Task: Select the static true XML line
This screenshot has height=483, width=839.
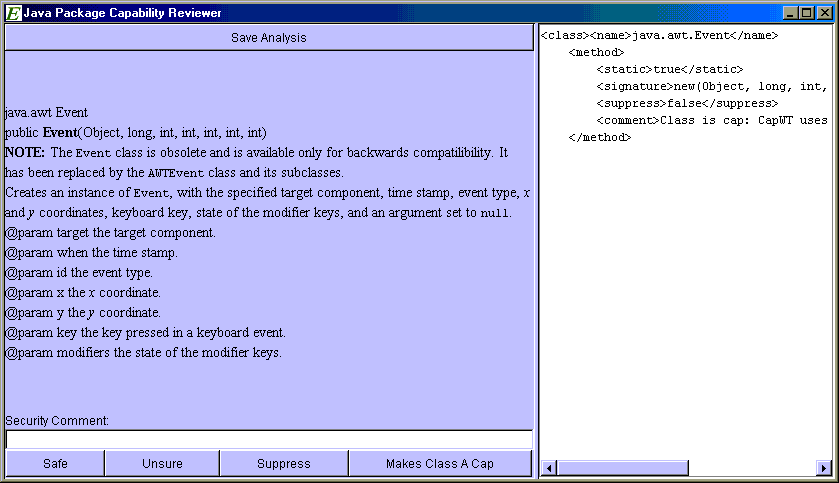Action: pos(669,69)
